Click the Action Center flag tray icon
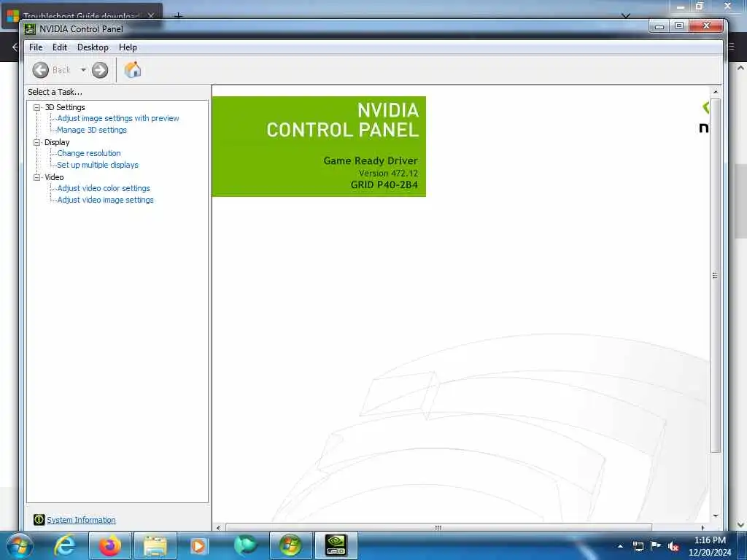This screenshot has width=747, height=560. coord(656,545)
